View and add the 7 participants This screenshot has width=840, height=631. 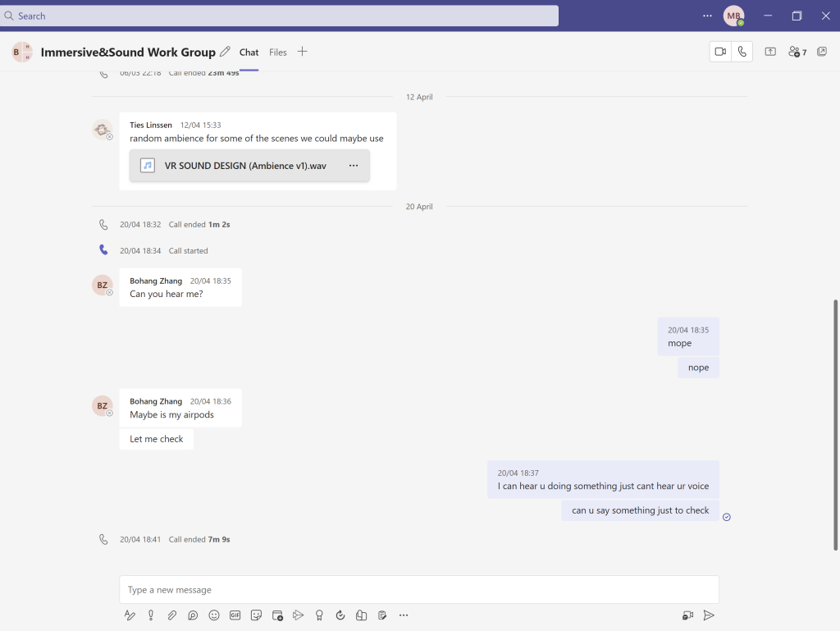coord(797,52)
